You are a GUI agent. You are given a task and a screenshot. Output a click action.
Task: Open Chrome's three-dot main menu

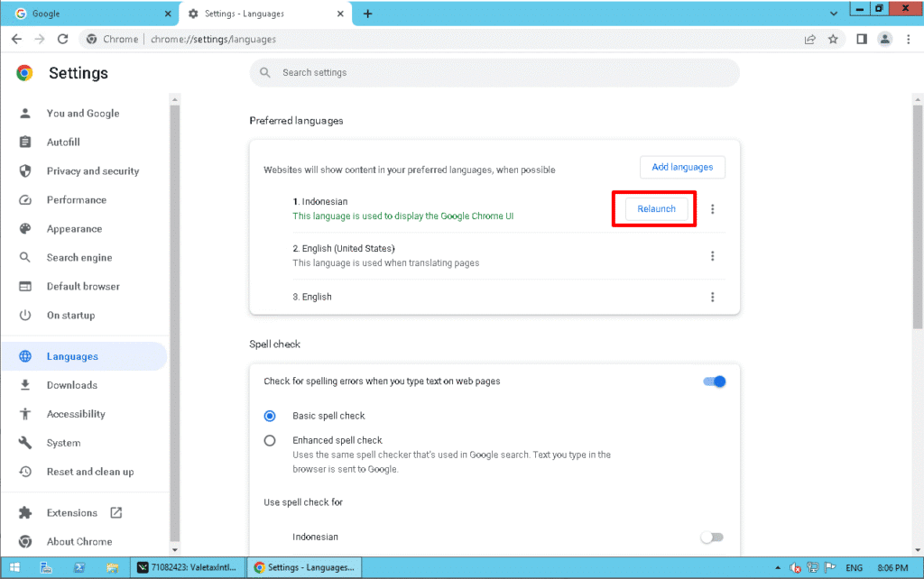908,39
